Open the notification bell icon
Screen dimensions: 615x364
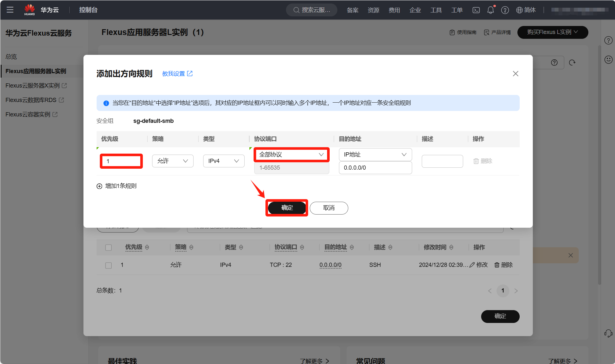pyautogui.click(x=490, y=10)
